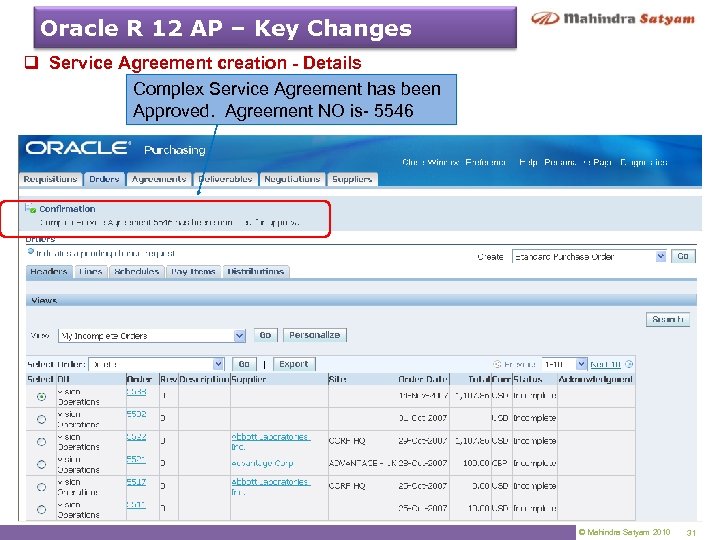
Task: Click the Close Window link in header
Action: point(430,163)
